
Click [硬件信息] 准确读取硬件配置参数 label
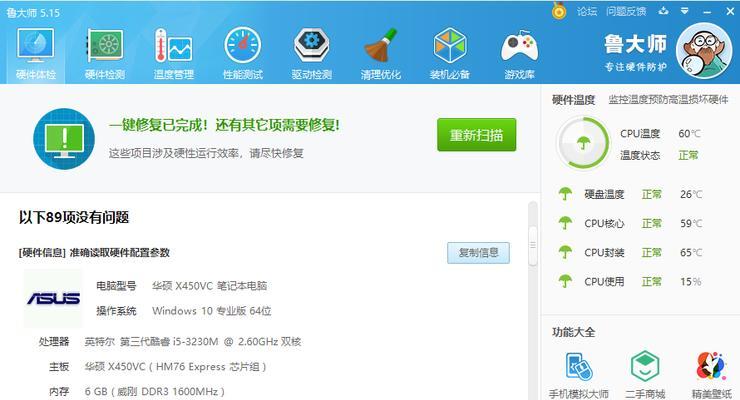[94, 253]
